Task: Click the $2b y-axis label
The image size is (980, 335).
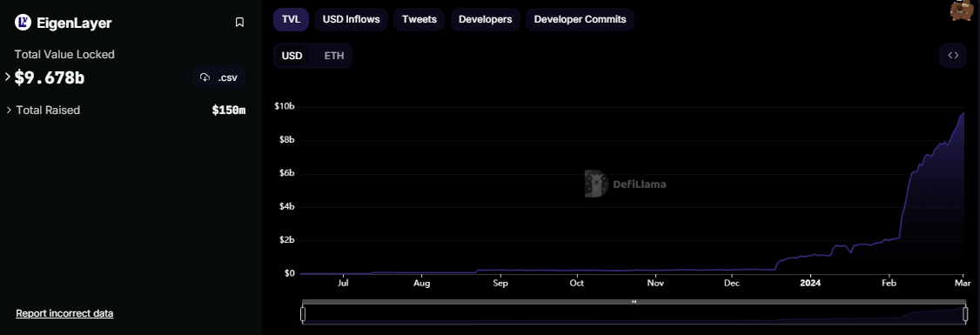Action: coord(287,240)
